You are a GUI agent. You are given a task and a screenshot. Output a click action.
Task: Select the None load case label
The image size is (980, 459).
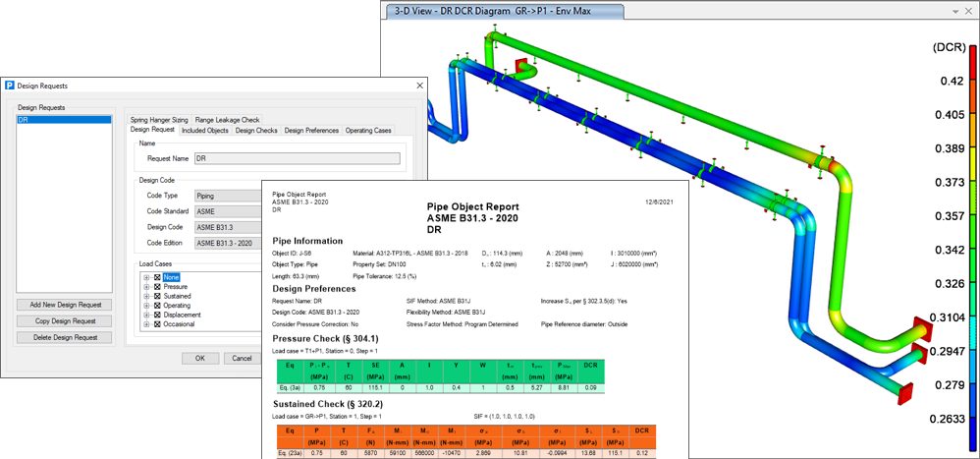click(171, 277)
